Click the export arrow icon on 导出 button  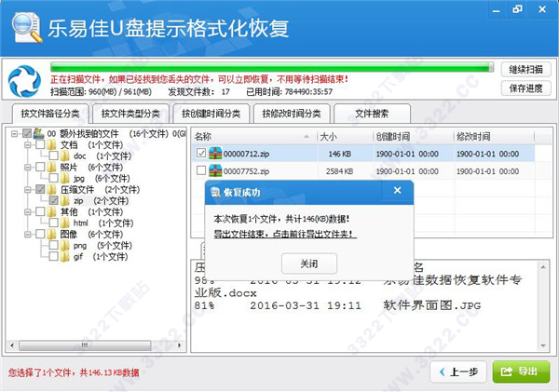tap(507, 372)
